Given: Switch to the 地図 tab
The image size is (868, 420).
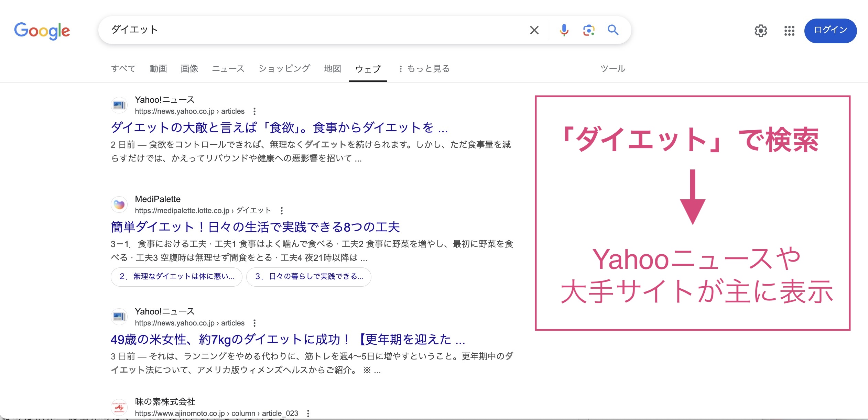Looking at the screenshot, I should click(333, 69).
